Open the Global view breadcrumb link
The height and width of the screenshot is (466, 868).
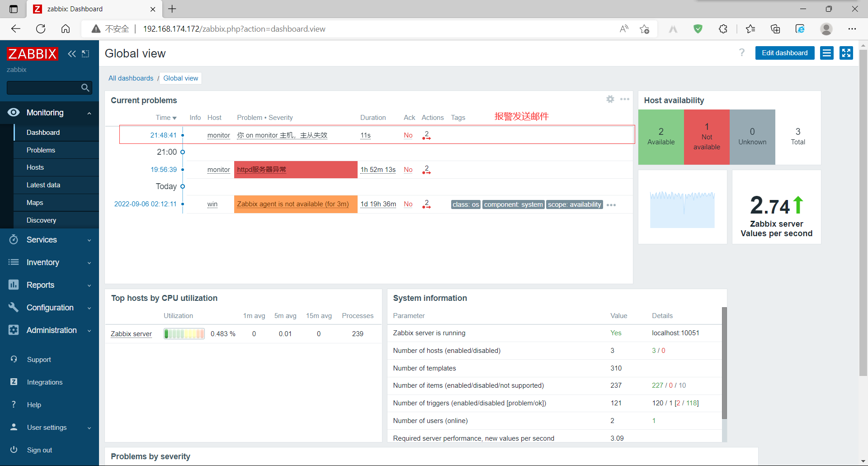pyautogui.click(x=181, y=78)
